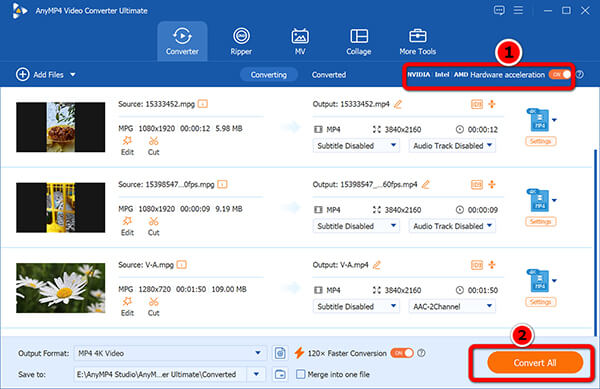Expand the Save to path dropdown
Viewport: 600px width, 389px height.
(x=256, y=374)
